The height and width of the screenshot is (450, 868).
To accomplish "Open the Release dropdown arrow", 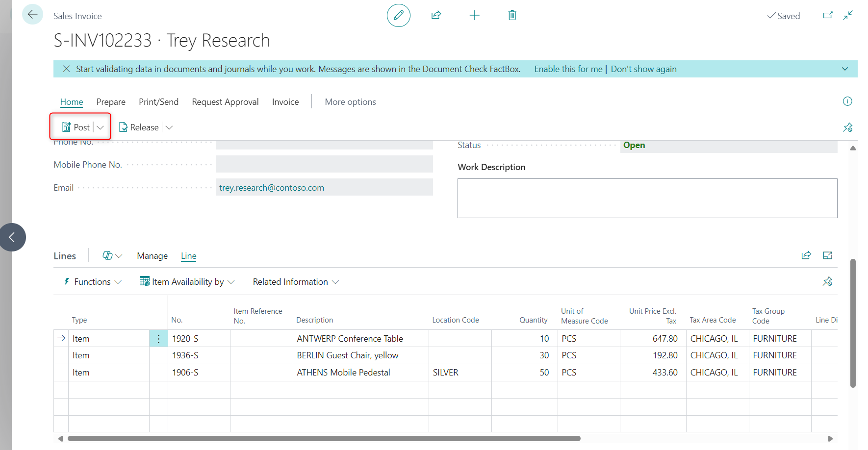I will coord(169,127).
